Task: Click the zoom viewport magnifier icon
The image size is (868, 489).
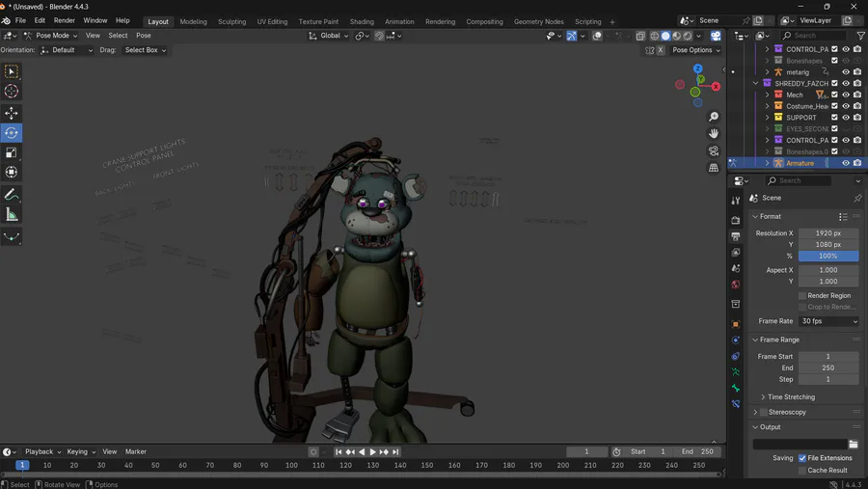Action: coord(714,117)
